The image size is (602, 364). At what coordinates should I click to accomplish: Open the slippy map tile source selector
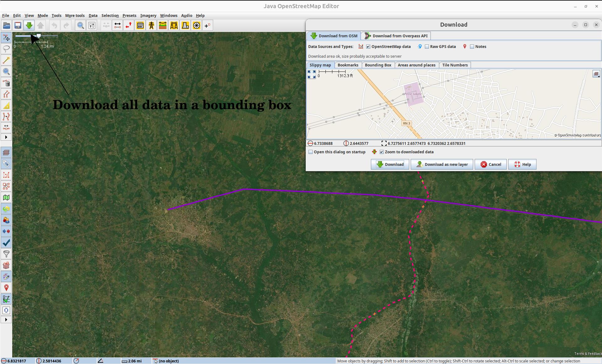click(596, 74)
